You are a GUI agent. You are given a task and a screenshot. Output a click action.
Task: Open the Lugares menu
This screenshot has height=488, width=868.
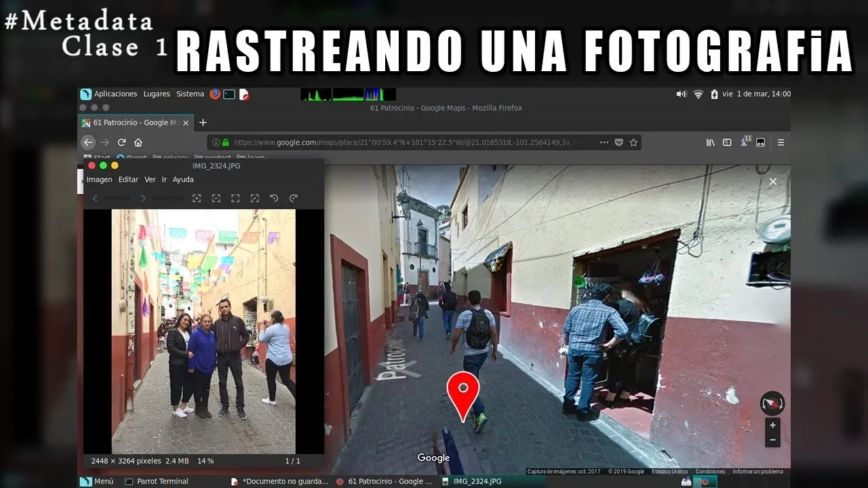pyautogui.click(x=157, y=94)
